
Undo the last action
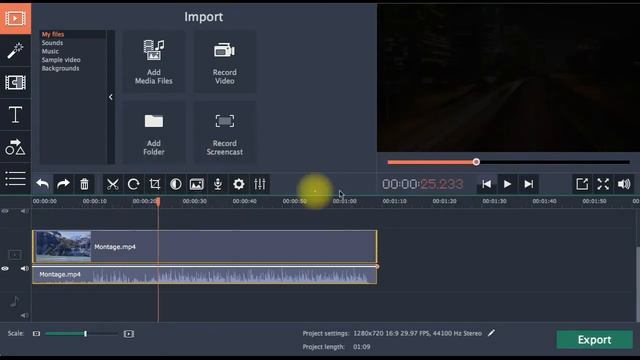click(x=42, y=184)
